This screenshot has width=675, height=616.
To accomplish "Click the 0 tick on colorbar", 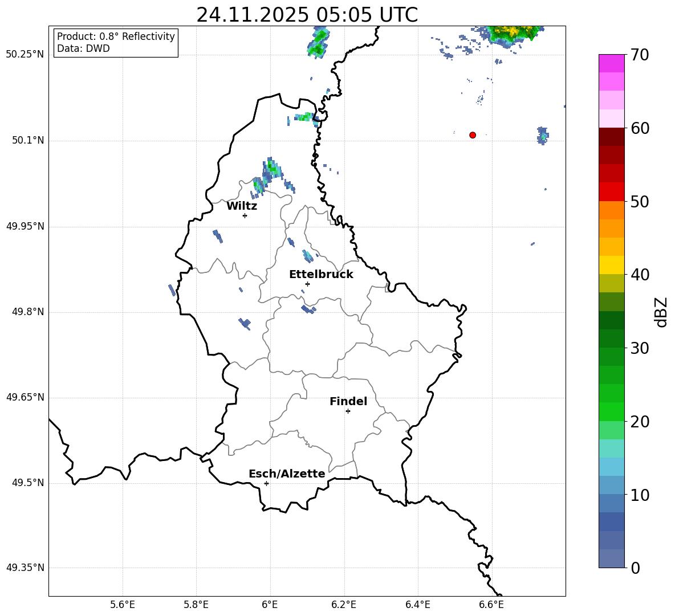I will click(x=636, y=568).
